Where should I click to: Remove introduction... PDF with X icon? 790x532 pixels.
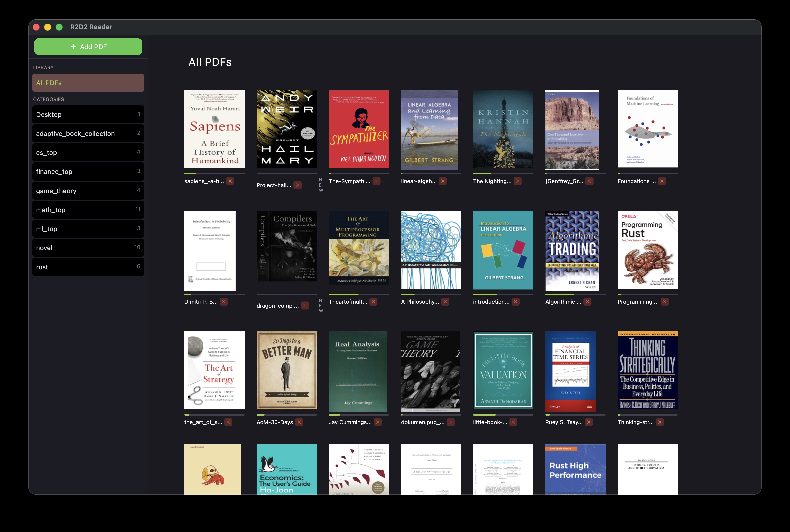[x=515, y=301]
